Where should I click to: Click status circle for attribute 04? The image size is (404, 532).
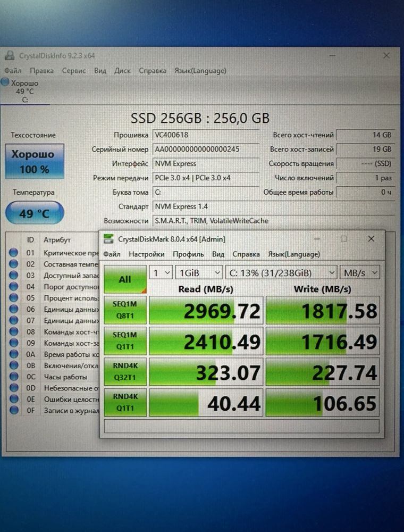click(14, 287)
